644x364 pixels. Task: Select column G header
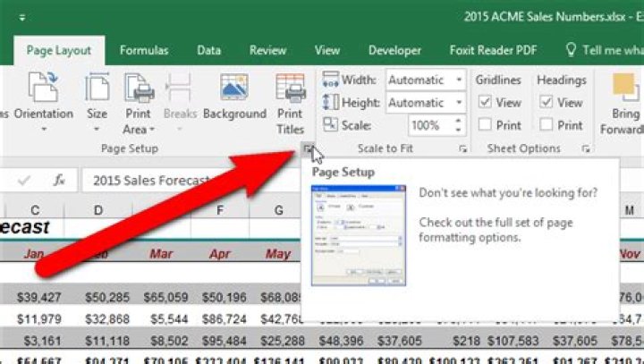[278, 210]
